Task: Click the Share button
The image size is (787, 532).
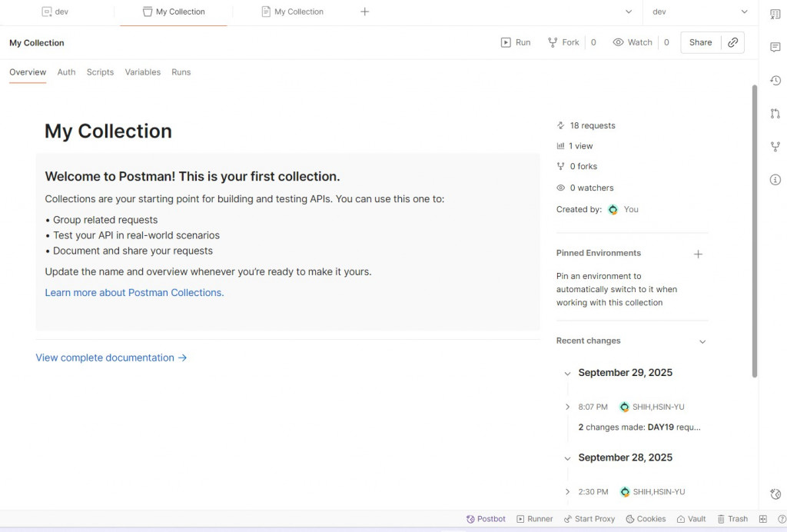Action: coord(700,42)
